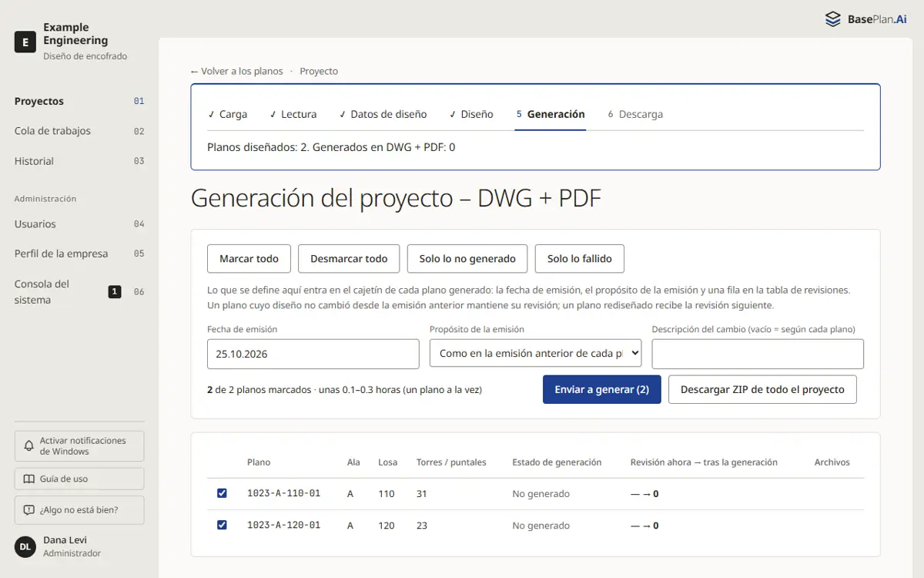Image resolution: width=924 pixels, height=578 pixels.
Task: Go to the Descarga step
Action: tap(635, 114)
